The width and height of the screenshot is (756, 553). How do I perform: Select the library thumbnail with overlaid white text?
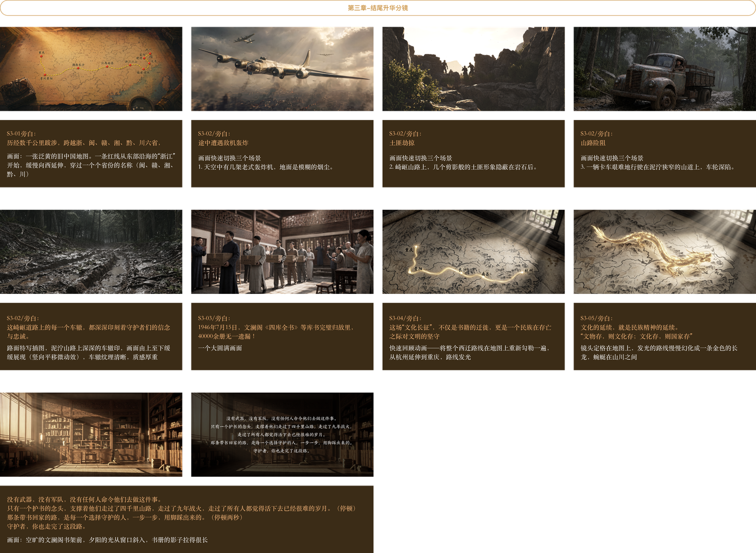click(282, 435)
